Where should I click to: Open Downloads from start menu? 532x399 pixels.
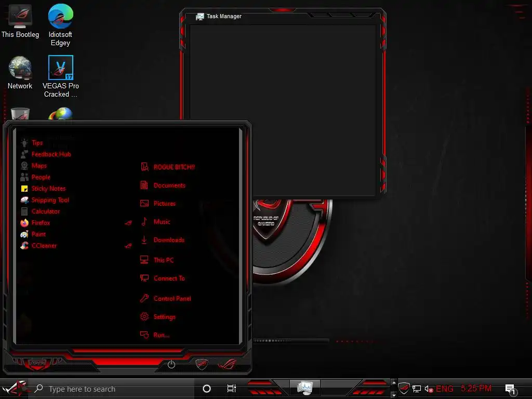[163, 240]
